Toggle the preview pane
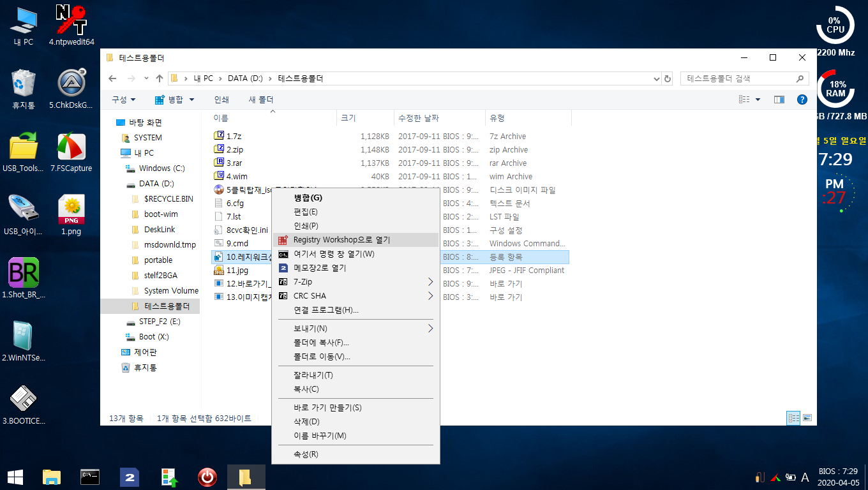868x490 pixels. coord(779,100)
